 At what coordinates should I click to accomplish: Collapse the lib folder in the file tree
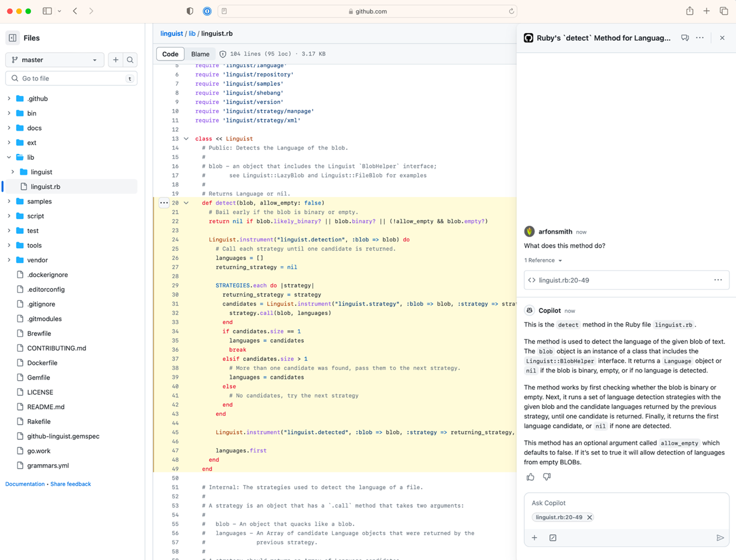(x=9, y=157)
